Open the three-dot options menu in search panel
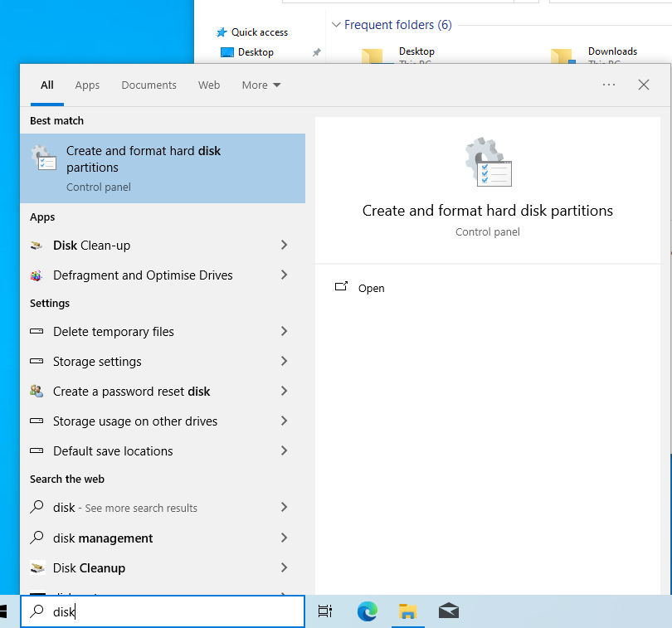 pos(609,85)
